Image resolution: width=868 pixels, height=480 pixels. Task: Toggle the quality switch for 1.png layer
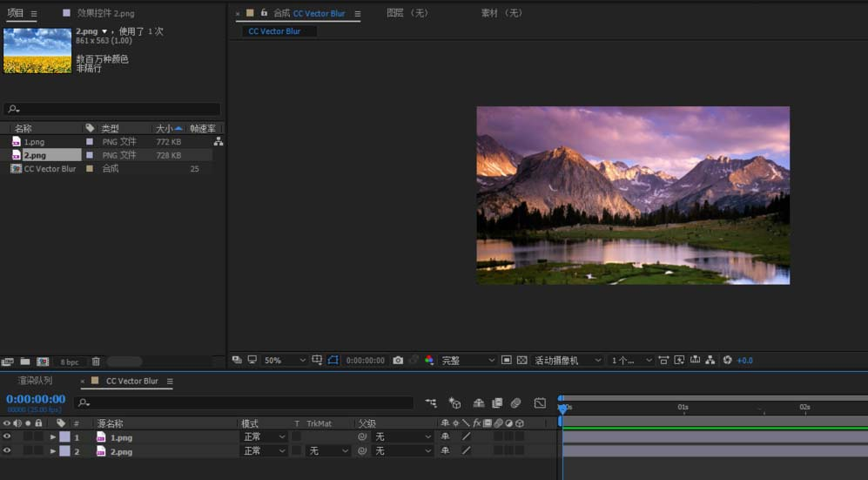point(466,436)
